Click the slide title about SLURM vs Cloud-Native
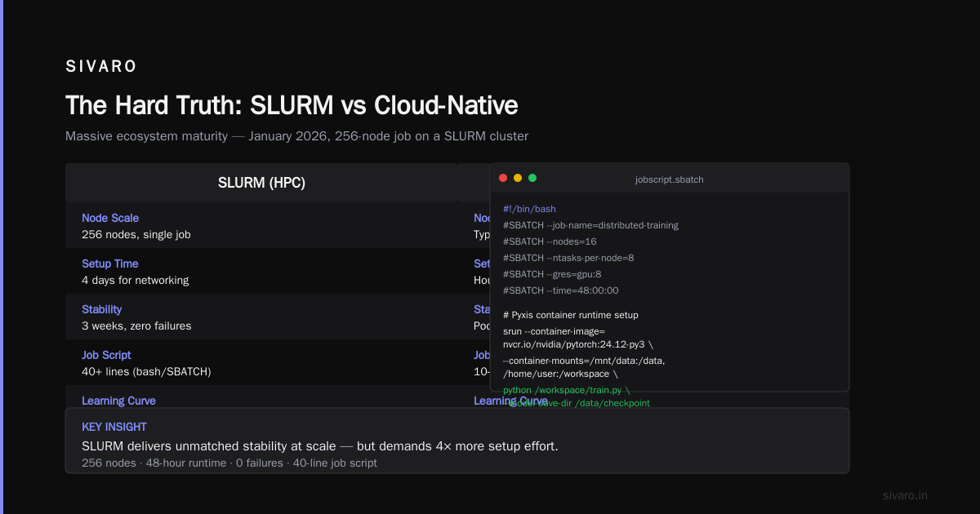The image size is (980, 514). 292,105
